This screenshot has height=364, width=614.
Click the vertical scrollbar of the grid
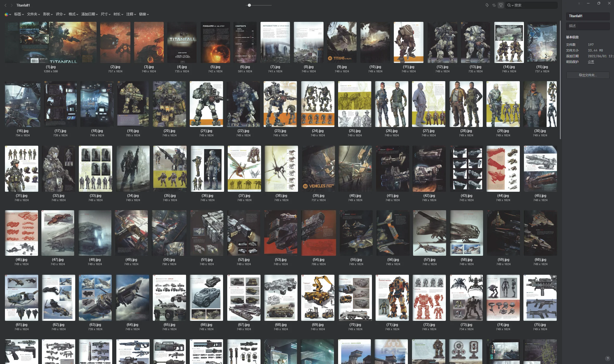click(560, 79)
